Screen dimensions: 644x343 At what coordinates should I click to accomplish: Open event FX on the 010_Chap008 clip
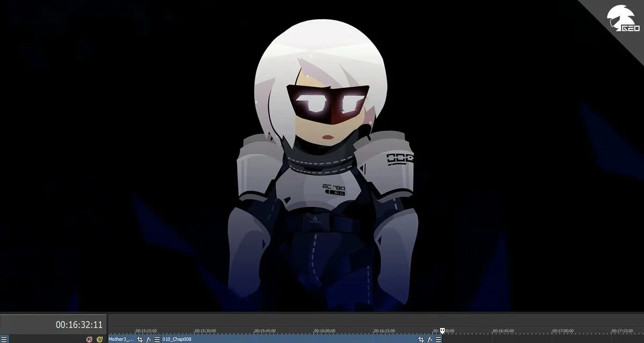pyautogui.click(x=430, y=339)
